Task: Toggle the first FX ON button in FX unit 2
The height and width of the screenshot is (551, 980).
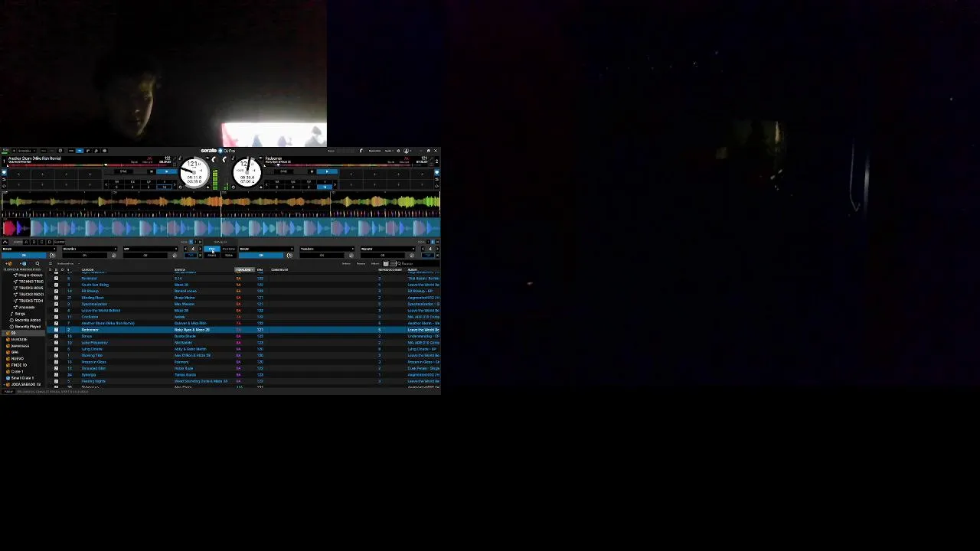Action: (261, 255)
